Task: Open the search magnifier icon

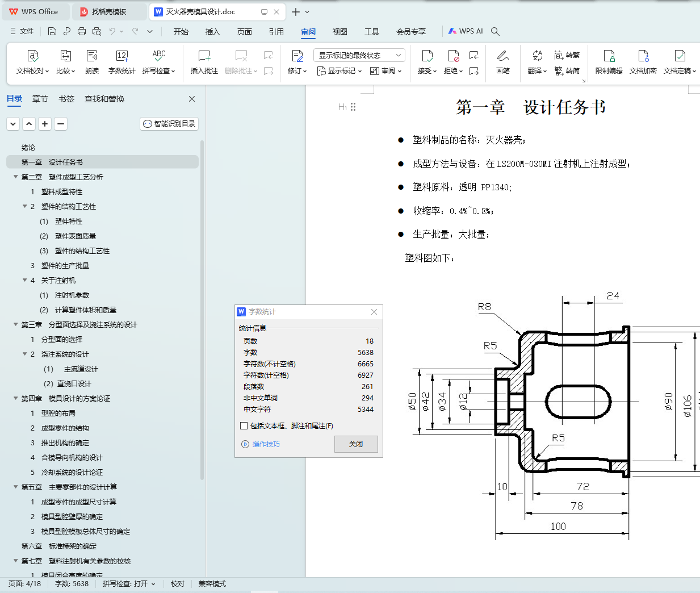Action: [x=495, y=31]
